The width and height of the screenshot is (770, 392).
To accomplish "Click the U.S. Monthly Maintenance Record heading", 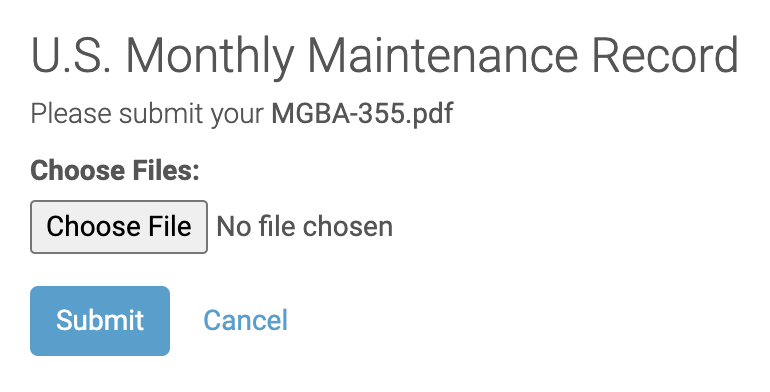I will [385, 55].
